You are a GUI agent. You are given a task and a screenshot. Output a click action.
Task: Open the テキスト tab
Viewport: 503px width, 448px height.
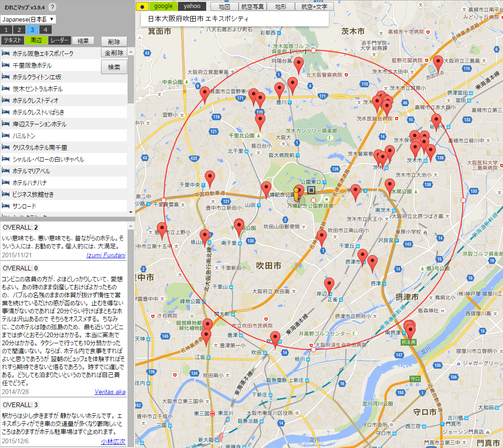13,40
